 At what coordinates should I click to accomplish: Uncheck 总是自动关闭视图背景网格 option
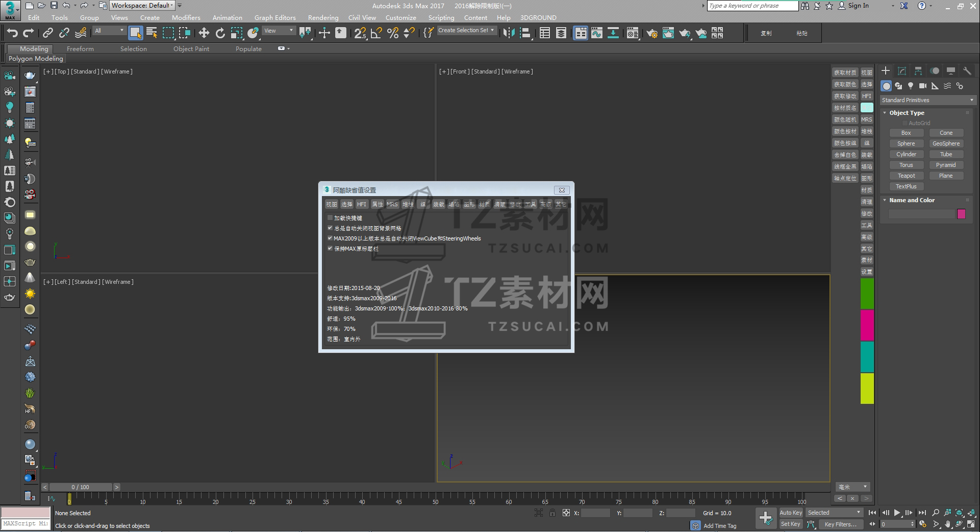tap(330, 228)
